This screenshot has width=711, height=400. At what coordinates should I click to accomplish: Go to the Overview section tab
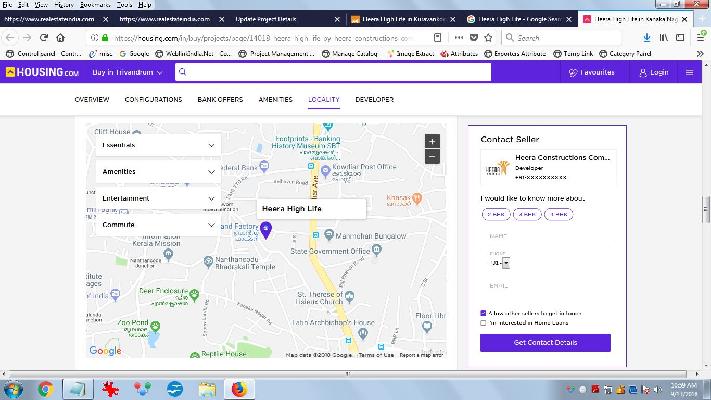pyautogui.click(x=92, y=99)
